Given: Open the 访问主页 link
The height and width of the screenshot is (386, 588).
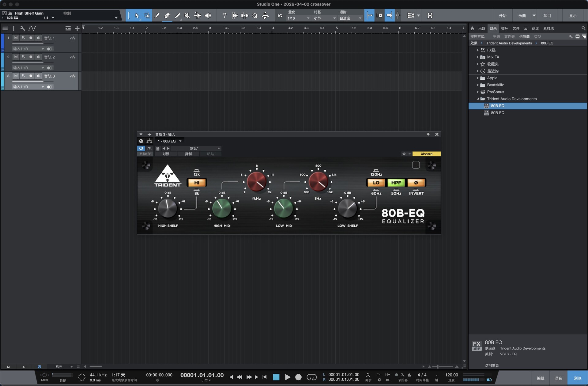Looking at the screenshot, I should click(x=492, y=365).
